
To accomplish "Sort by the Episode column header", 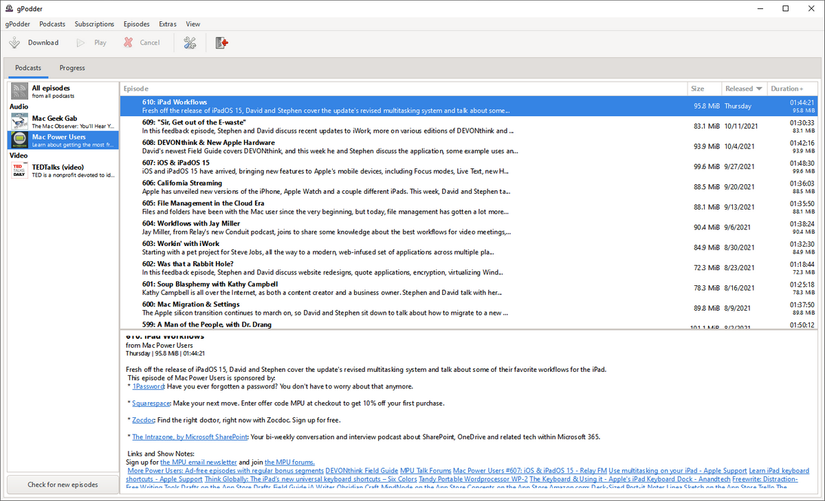I will (404, 88).
